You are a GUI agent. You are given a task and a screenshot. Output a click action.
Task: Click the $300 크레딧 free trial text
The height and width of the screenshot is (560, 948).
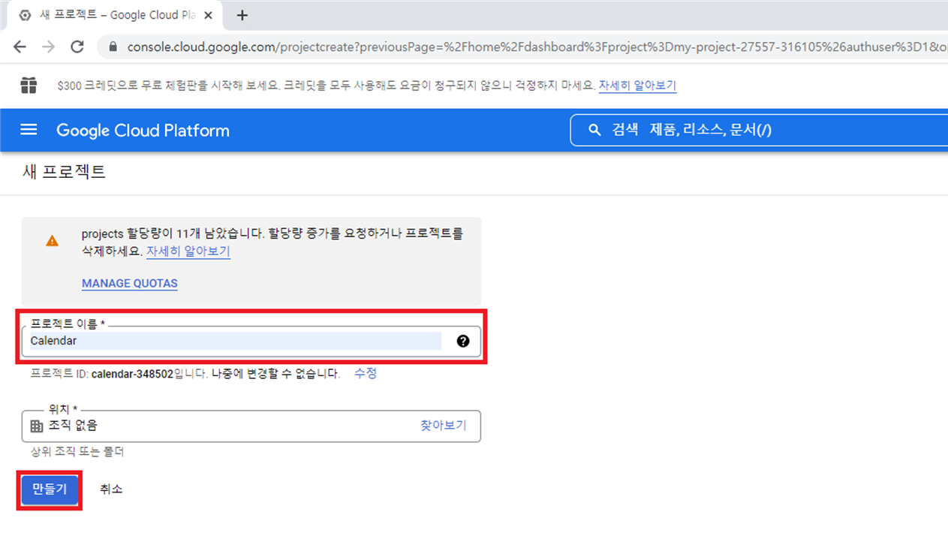(x=326, y=86)
